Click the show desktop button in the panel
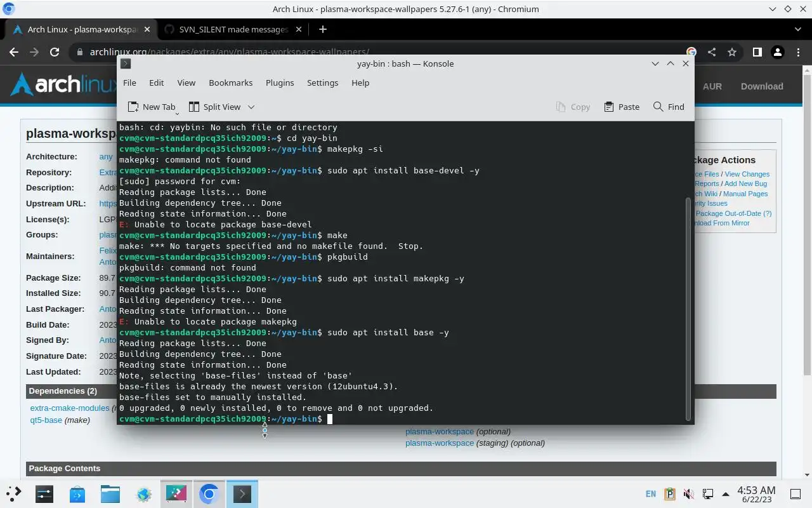Viewport: 812px width, 508px height. 796,494
